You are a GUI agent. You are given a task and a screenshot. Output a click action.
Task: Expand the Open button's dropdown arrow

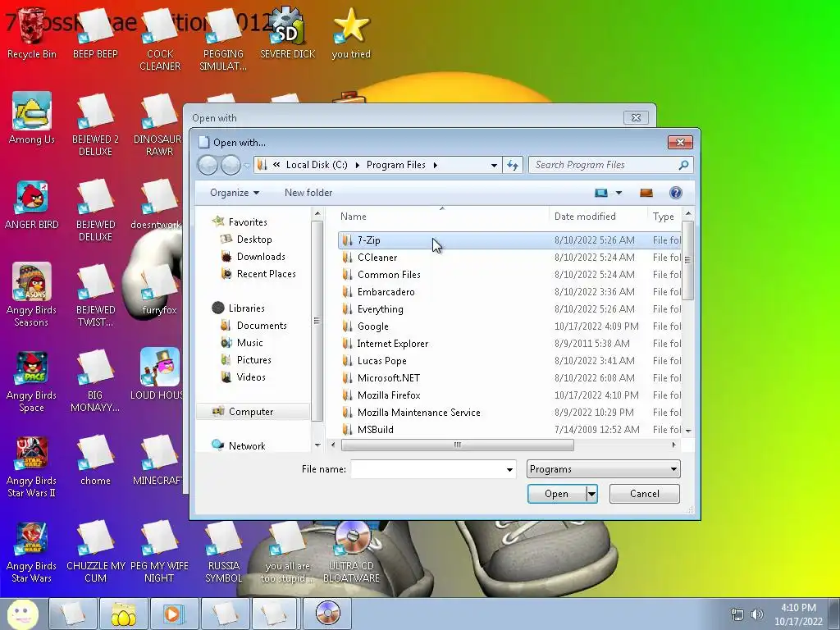click(x=592, y=494)
